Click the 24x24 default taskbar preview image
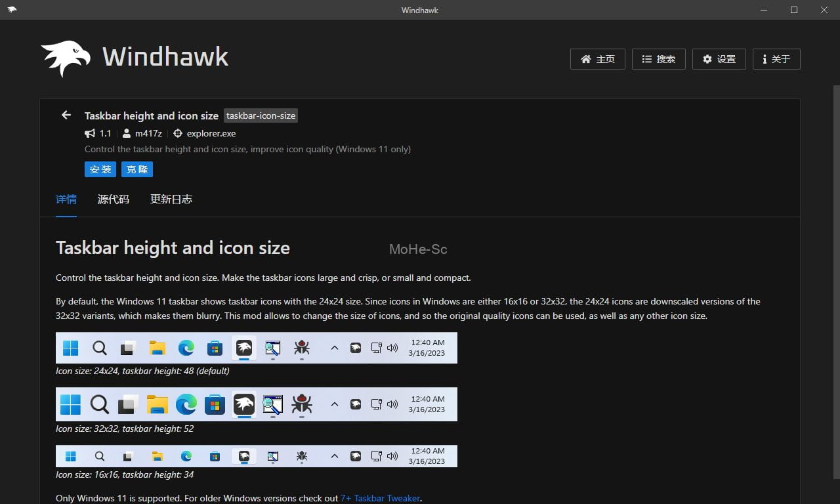 coord(256,348)
